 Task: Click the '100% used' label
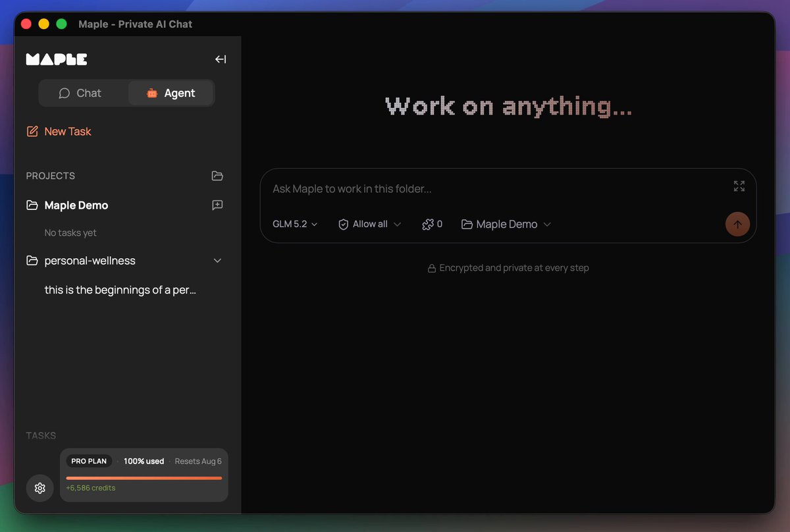[144, 461]
